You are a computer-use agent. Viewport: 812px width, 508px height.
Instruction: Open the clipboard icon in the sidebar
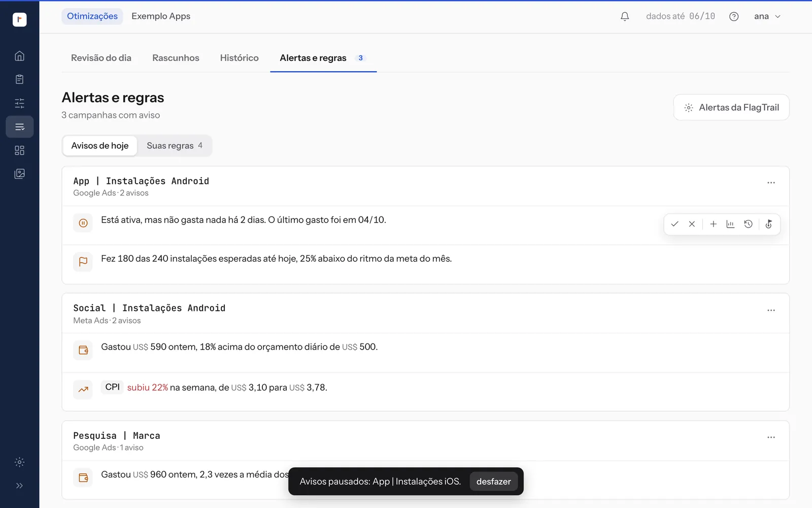[19, 79]
